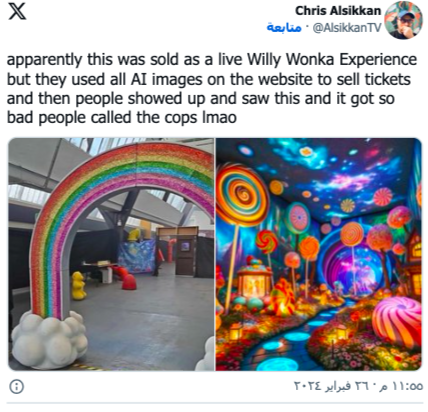The width and height of the screenshot is (428, 412).
Task: Click the white cloud base in left photo
Action: click(49, 339)
